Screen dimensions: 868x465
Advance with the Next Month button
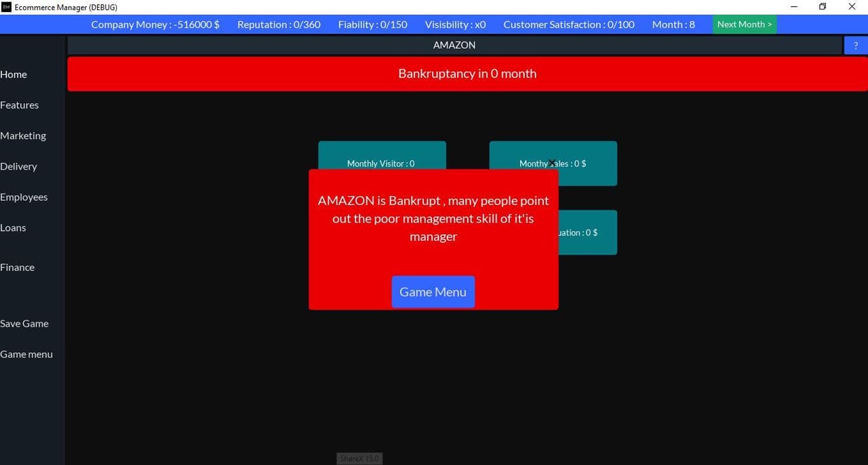[x=744, y=24]
